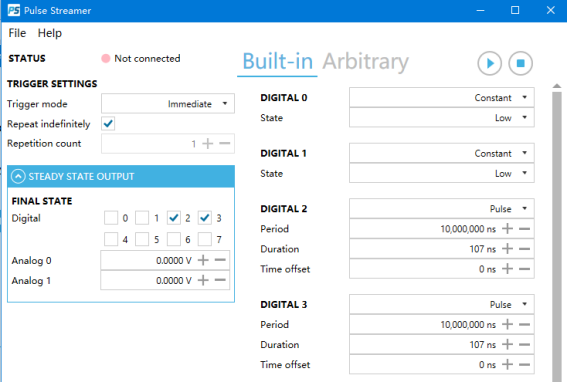Open the Help menu
The width and height of the screenshot is (567, 383).
pos(50,33)
